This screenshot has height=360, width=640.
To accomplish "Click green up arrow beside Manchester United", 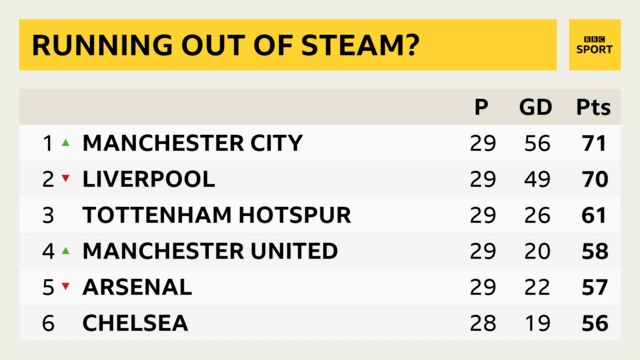I will point(65,251).
